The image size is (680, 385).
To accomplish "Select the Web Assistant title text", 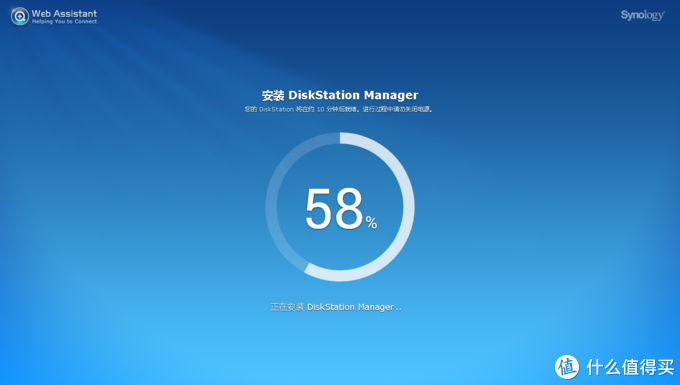I will point(64,13).
